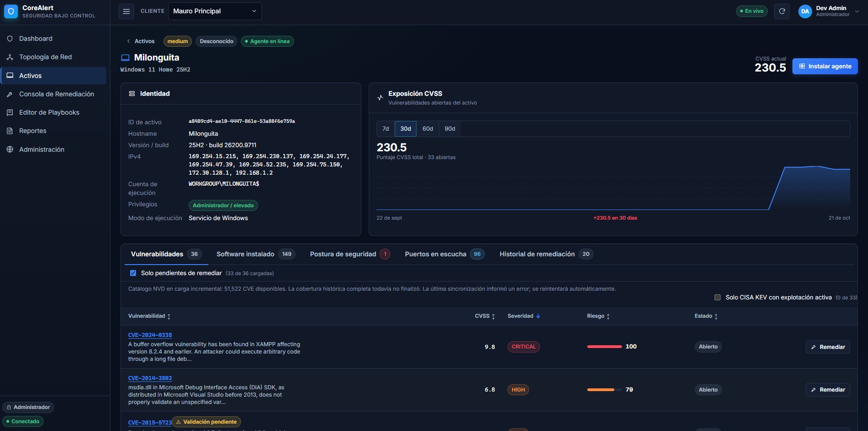Click the risk bar showing 79

tap(604, 390)
